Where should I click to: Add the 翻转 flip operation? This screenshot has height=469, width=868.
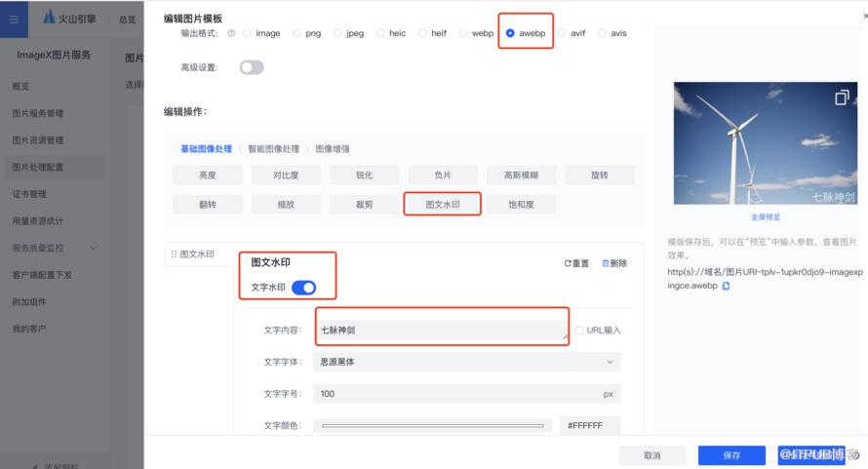[208, 205]
